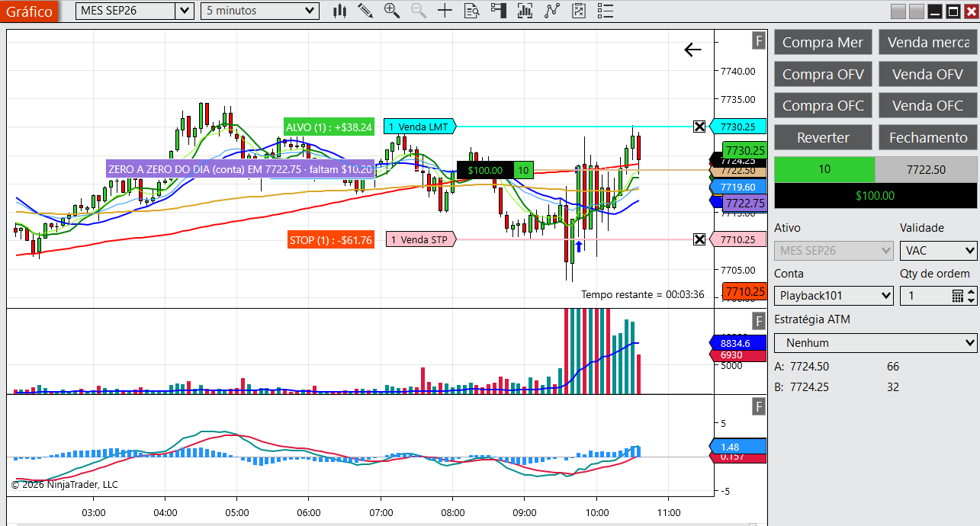This screenshot has height=526, width=980.
Task: Select the 1 Venda LMT order flag
Action: point(419,127)
